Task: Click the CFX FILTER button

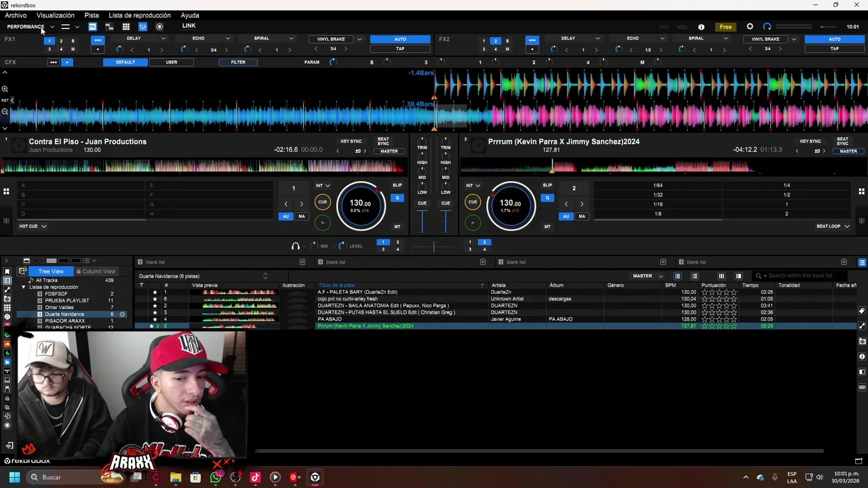Action: [238, 62]
